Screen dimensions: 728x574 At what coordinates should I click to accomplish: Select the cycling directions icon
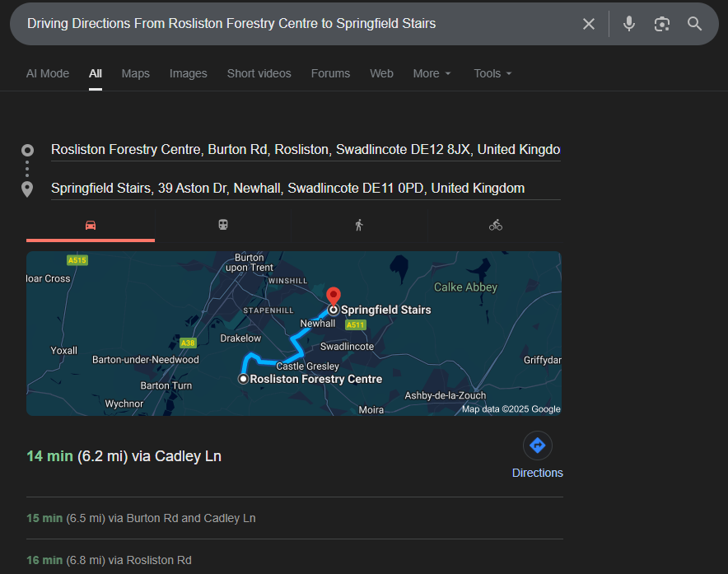pyautogui.click(x=496, y=223)
